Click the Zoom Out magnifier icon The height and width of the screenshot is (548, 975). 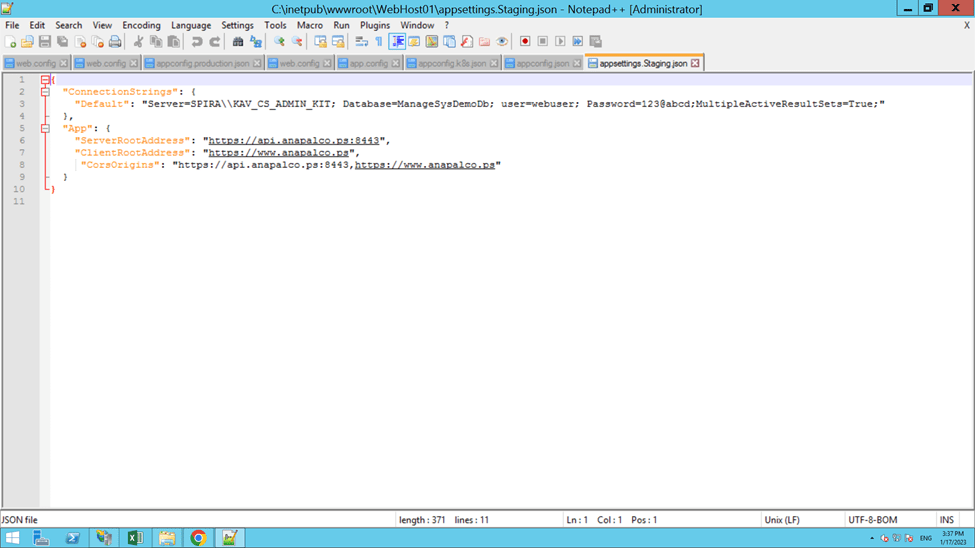click(x=297, y=42)
